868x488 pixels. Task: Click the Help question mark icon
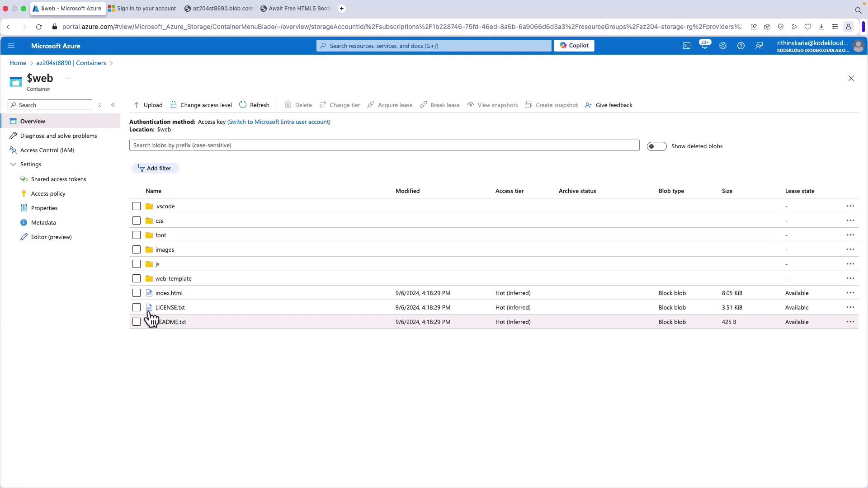[x=741, y=46]
